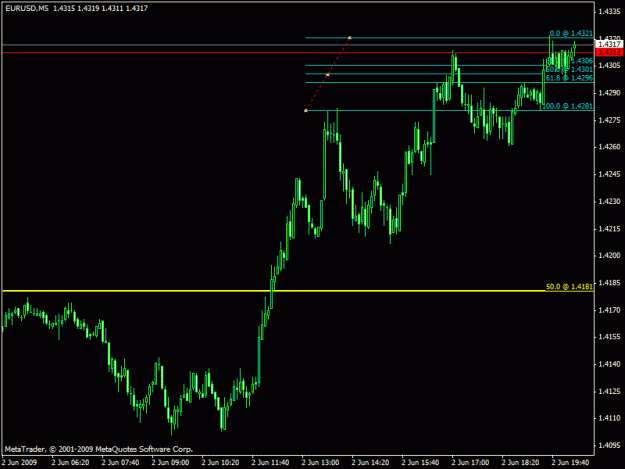Select the top Fibonacci anchor point at 1.4321

tap(350, 38)
